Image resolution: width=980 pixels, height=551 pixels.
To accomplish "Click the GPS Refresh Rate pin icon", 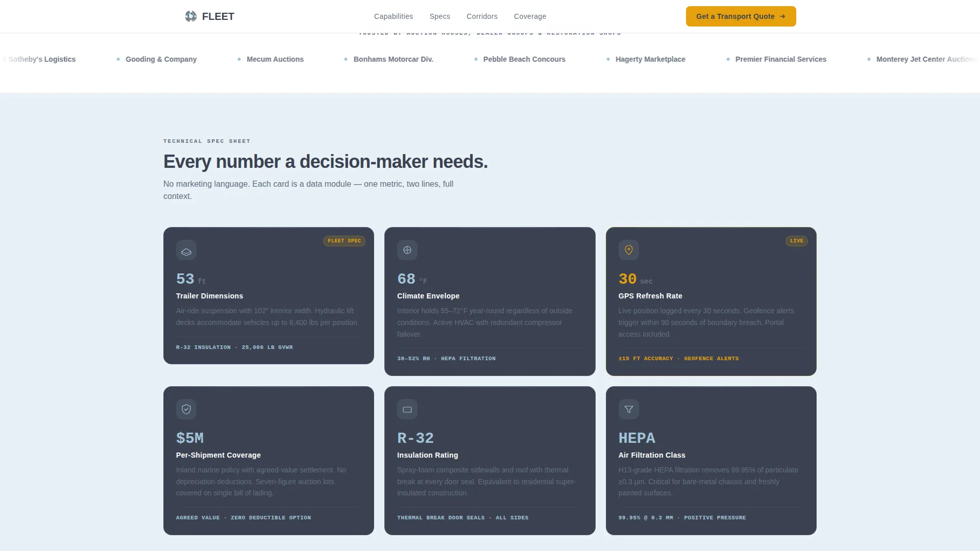I will (629, 251).
